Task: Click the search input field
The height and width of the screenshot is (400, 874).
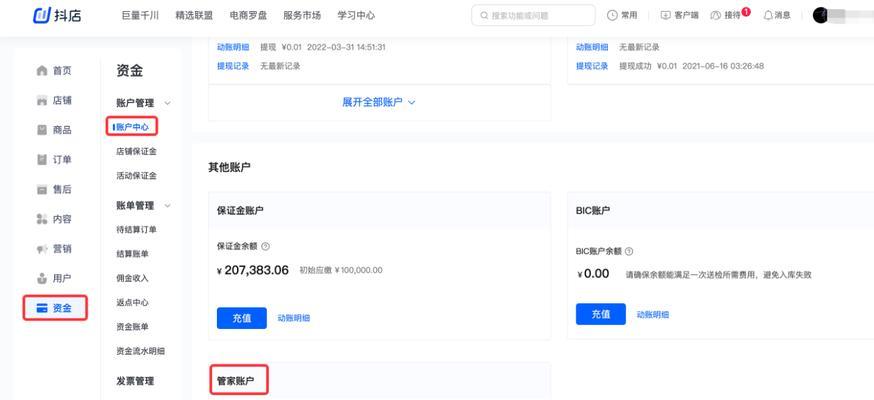Action: tap(533, 16)
